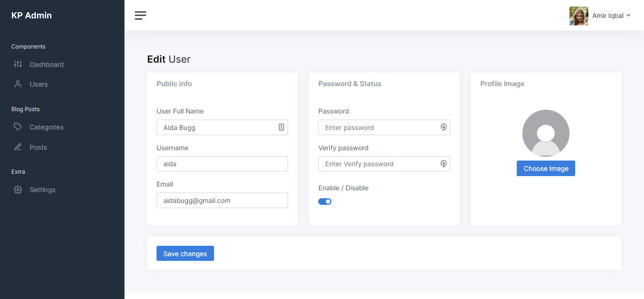This screenshot has height=299, width=644.
Task: Click the hamburger menu icon
Action: pos(140,16)
